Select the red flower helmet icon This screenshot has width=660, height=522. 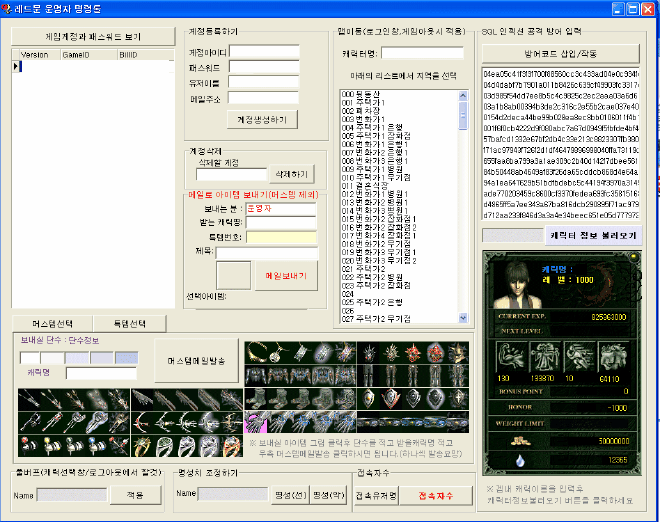[x=413, y=353]
